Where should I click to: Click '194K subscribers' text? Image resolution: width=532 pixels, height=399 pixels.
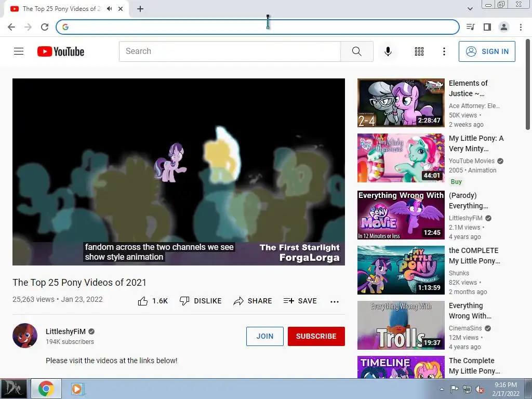tap(70, 342)
